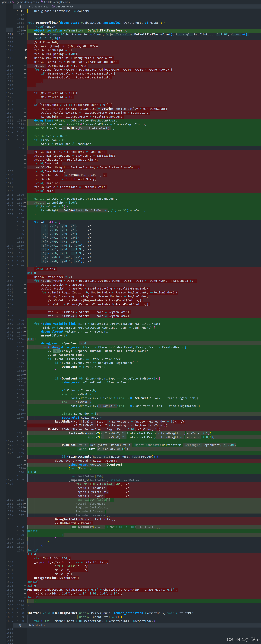
Task: Click the 'DrawProfileIn' function name
Action: pos(47,23)
